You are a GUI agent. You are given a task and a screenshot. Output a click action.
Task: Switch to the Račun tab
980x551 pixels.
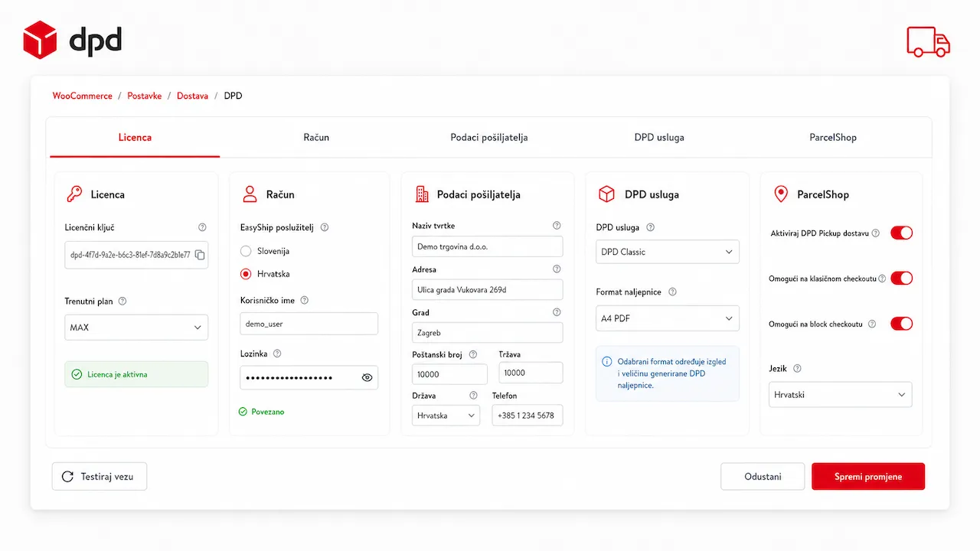click(316, 138)
